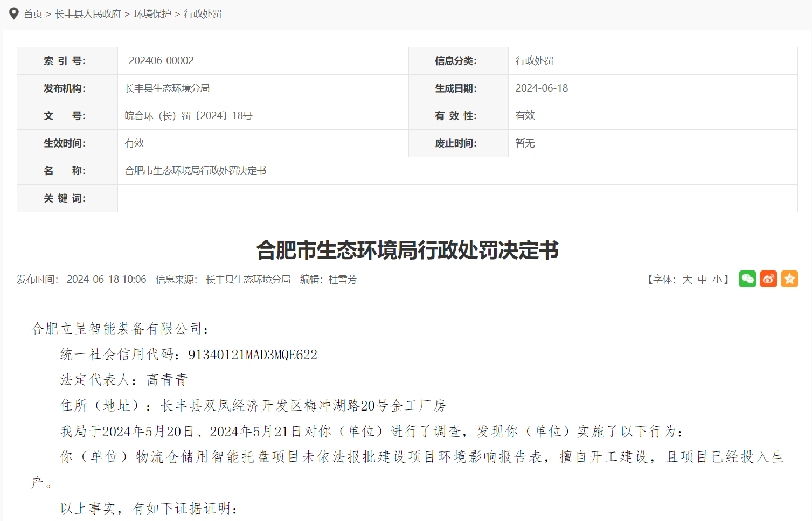The height and width of the screenshot is (521, 812).
Task: Click the main heading 合肥市生态环境局行政处罚决定书
Action: click(x=407, y=251)
